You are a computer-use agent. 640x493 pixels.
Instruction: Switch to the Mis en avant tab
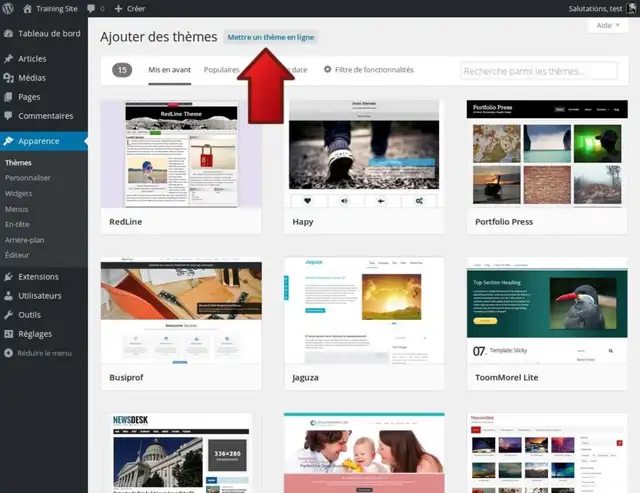(x=169, y=70)
